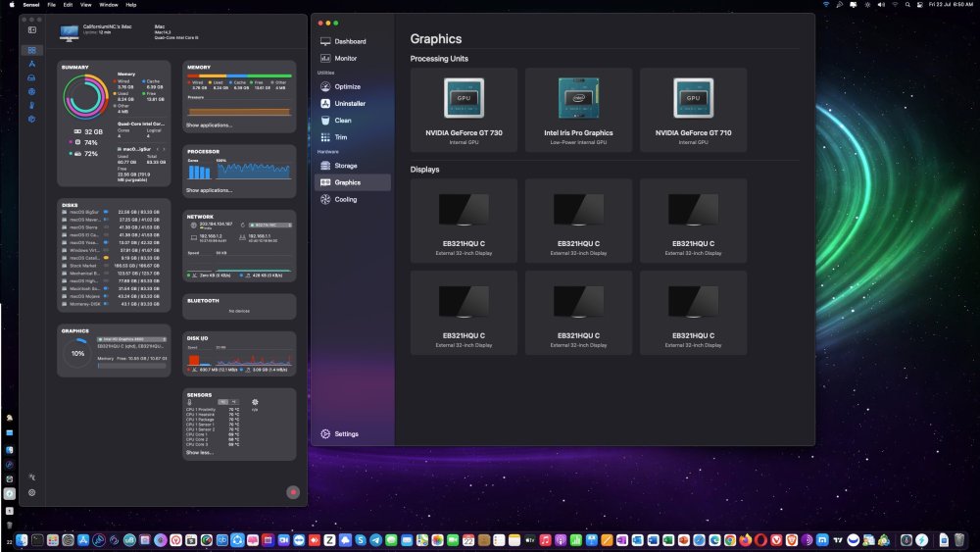Click the gear icon at monitor sidebar bottom
Screen dimensions: 980x552
(32, 492)
